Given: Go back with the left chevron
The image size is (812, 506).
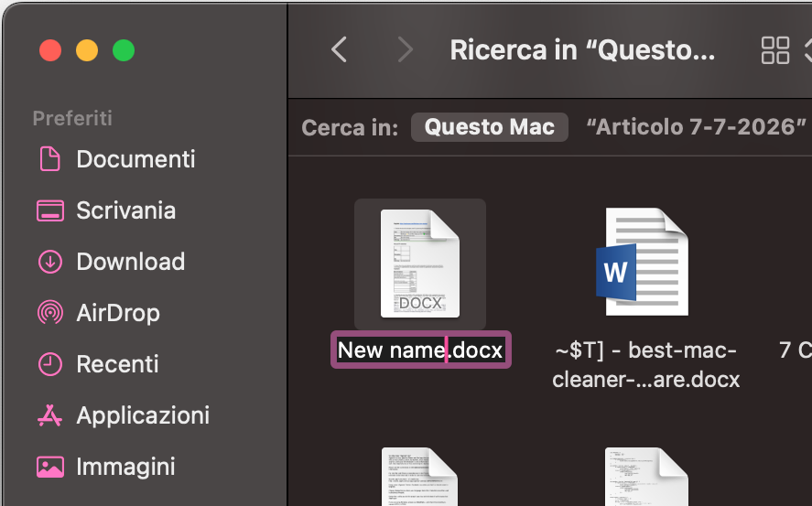Looking at the screenshot, I should [x=340, y=49].
